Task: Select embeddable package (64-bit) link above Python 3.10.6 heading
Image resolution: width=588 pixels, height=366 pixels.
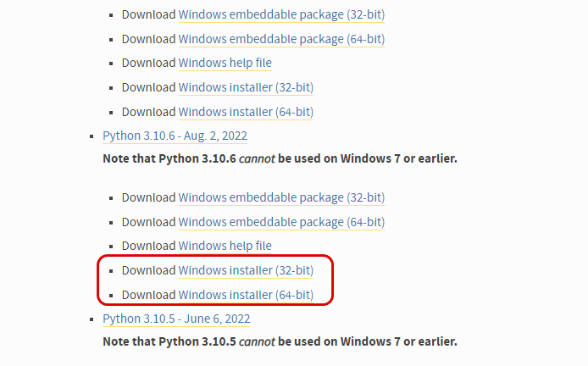Action: coord(281,39)
